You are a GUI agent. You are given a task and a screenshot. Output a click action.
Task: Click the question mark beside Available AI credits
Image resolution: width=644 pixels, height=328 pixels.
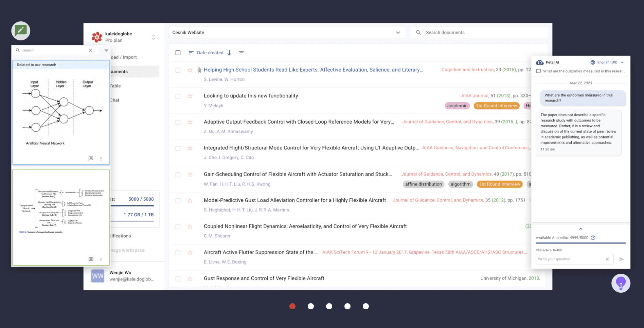(x=593, y=238)
